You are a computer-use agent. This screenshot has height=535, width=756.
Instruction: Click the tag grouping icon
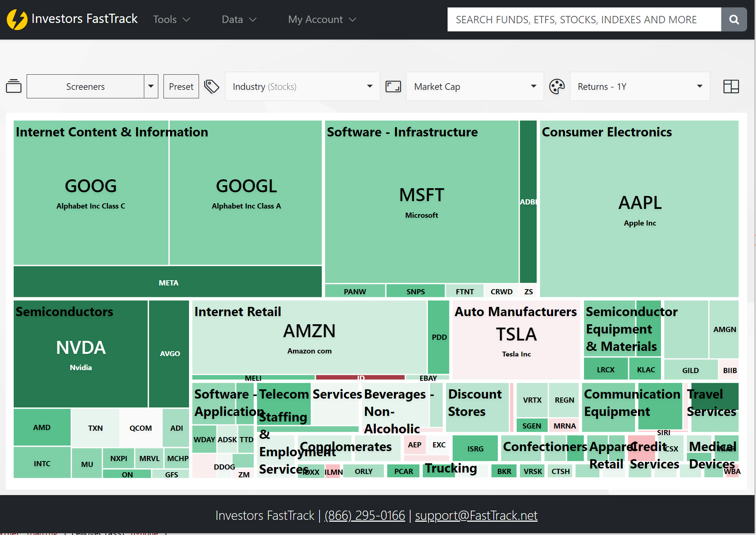[x=212, y=87]
